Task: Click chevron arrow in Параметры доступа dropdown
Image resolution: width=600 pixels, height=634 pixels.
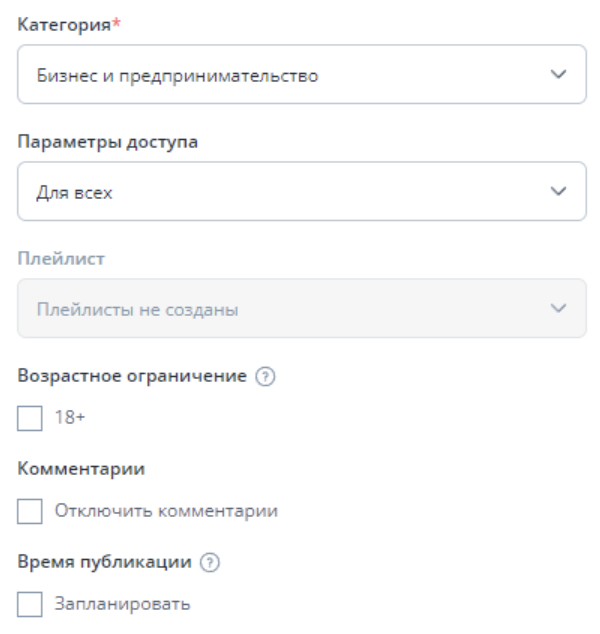Action: (559, 192)
